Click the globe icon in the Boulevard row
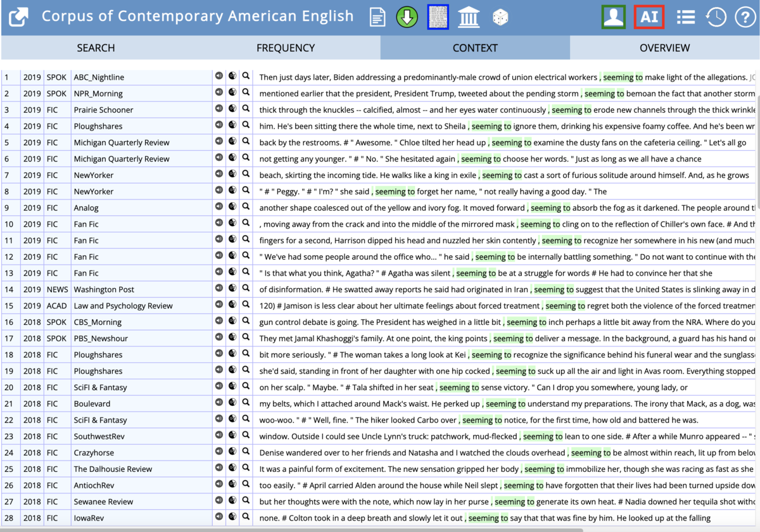The image size is (760, 532). click(232, 403)
